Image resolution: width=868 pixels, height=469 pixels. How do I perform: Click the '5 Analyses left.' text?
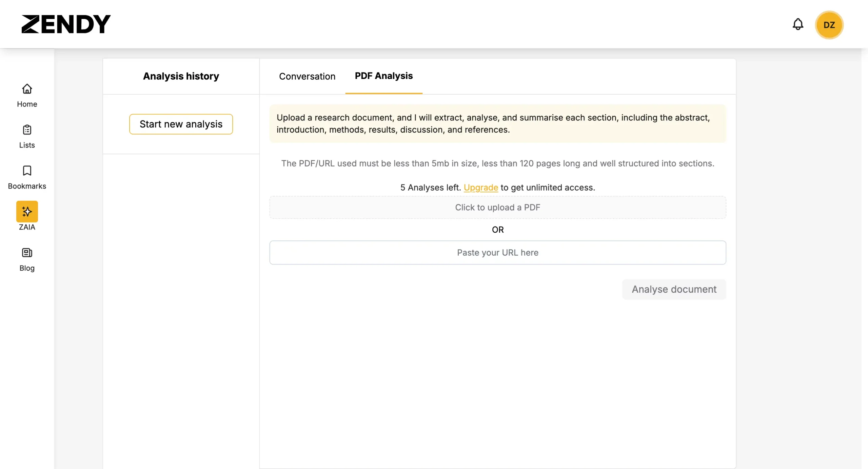click(x=431, y=188)
